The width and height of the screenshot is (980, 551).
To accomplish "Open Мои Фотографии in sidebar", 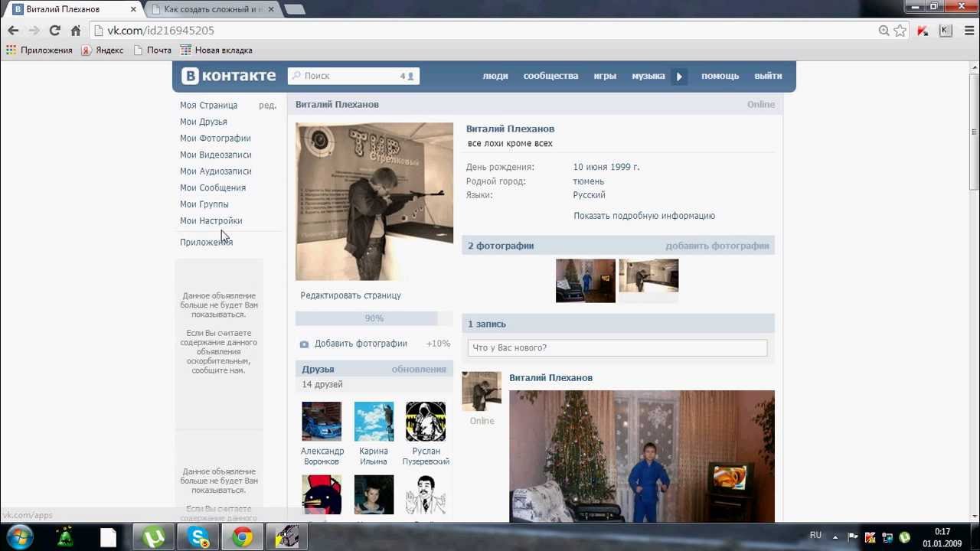I will [x=215, y=139].
